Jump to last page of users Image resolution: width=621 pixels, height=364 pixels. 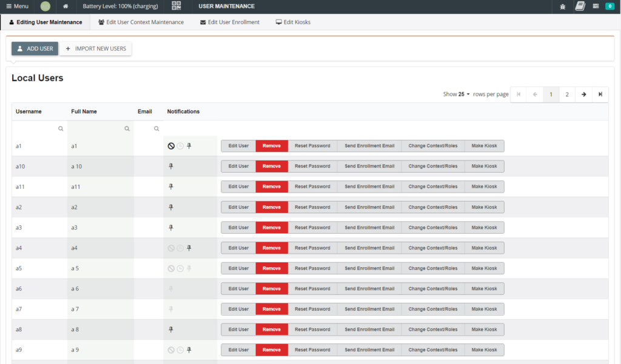point(600,94)
